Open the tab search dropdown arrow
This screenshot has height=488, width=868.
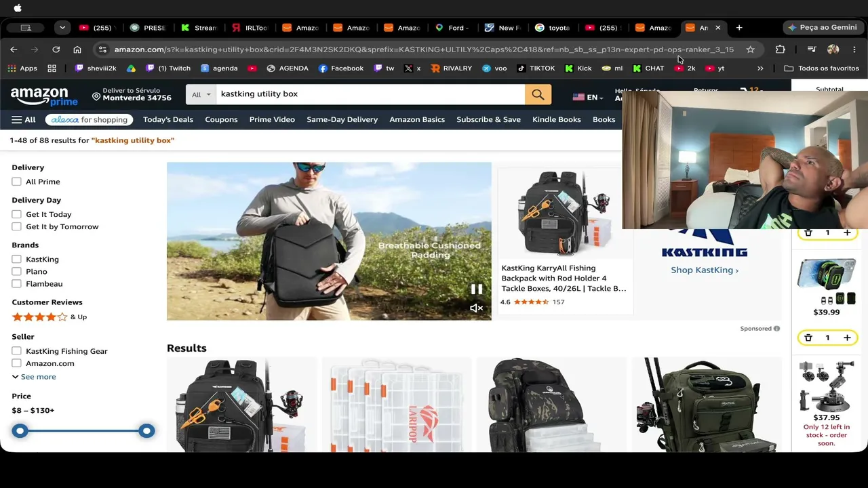62,28
